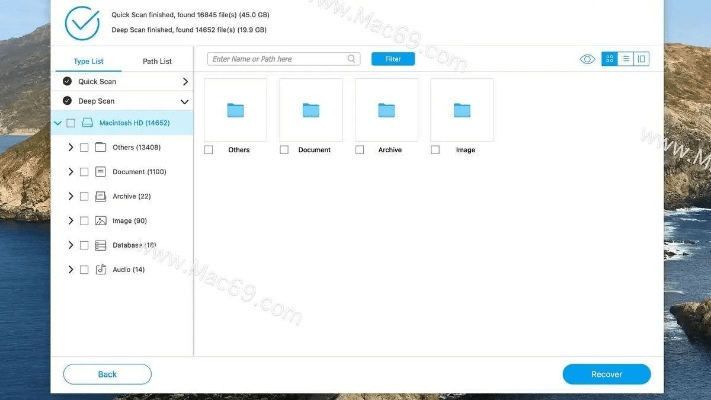Collapse the Deep Scan section

185,101
